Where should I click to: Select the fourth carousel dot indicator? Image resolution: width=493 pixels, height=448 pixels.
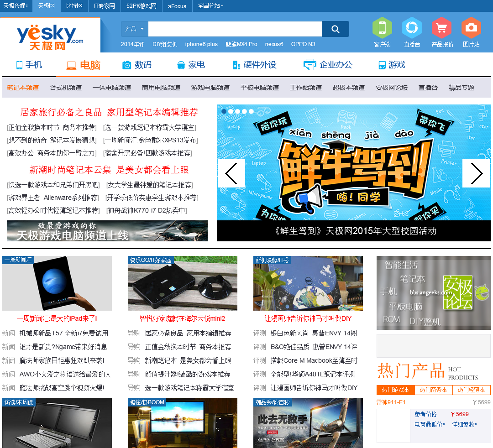click(244, 111)
